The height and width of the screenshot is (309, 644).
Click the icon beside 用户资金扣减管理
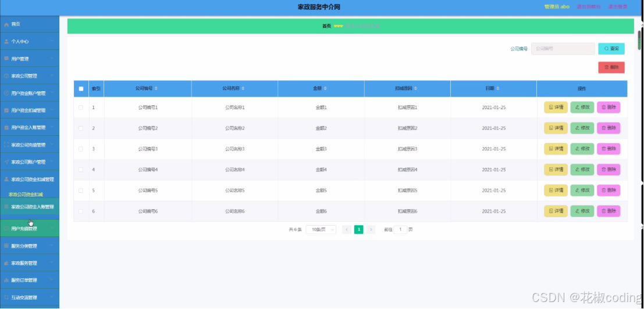click(x=6, y=110)
